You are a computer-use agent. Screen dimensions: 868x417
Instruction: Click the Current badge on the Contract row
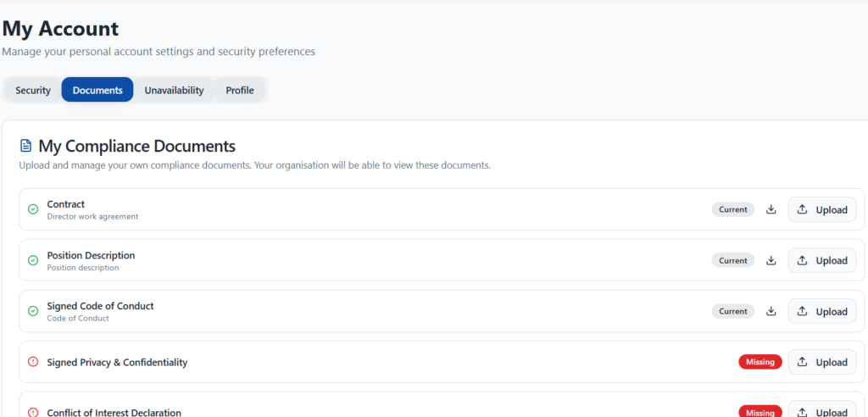tap(733, 209)
